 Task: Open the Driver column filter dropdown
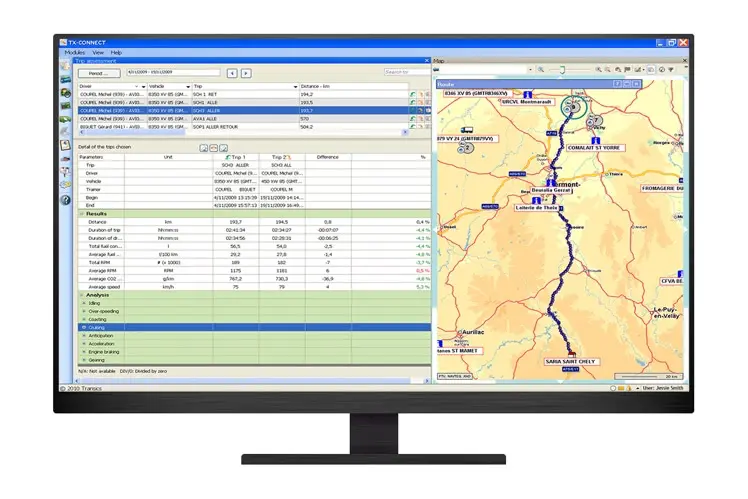143,87
